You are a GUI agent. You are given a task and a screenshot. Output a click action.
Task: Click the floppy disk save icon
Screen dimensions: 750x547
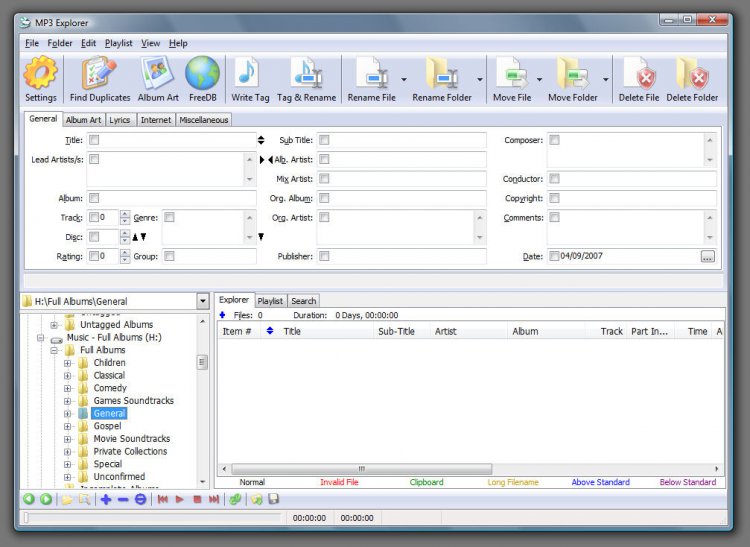[274, 499]
